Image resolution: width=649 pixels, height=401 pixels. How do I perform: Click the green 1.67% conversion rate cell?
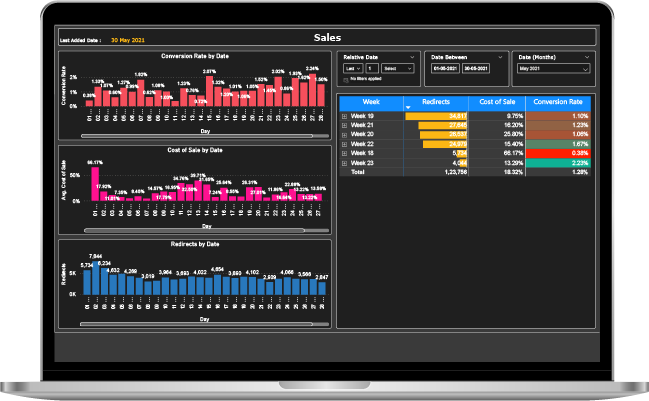(x=558, y=144)
